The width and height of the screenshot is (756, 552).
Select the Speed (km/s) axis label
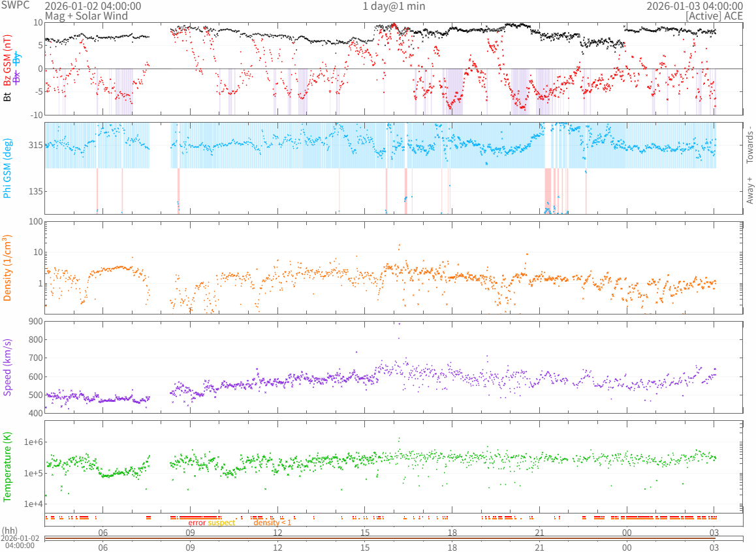coord(8,367)
